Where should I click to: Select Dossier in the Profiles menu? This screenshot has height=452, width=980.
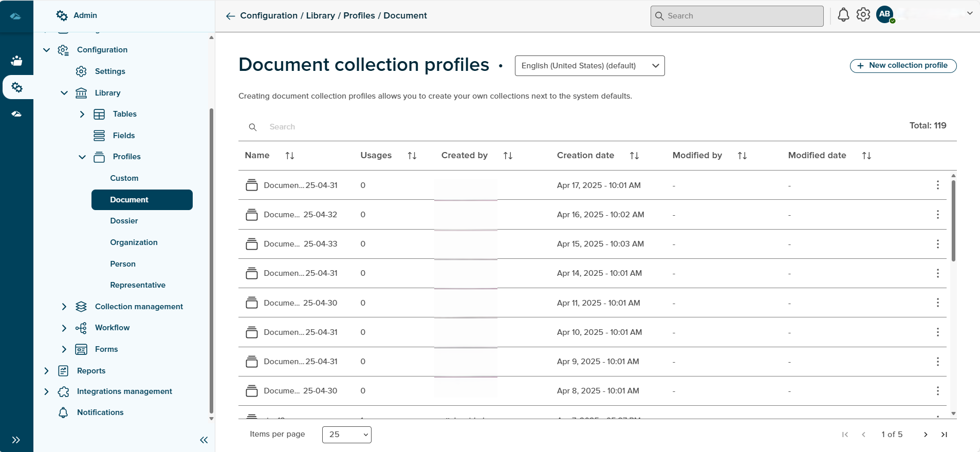click(x=124, y=221)
